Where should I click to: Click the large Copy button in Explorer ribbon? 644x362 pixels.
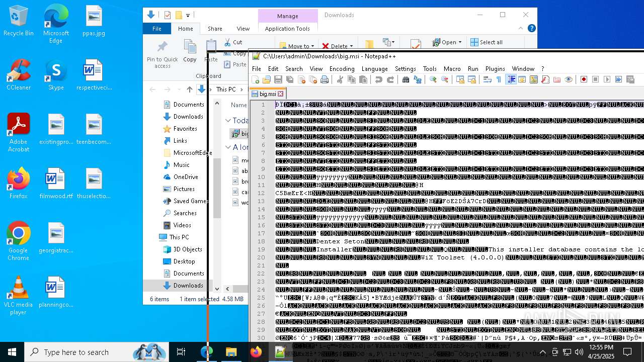[190, 51]
